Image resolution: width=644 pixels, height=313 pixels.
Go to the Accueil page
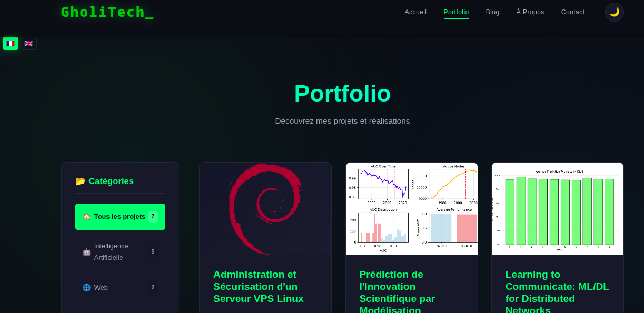coord(415,12)
